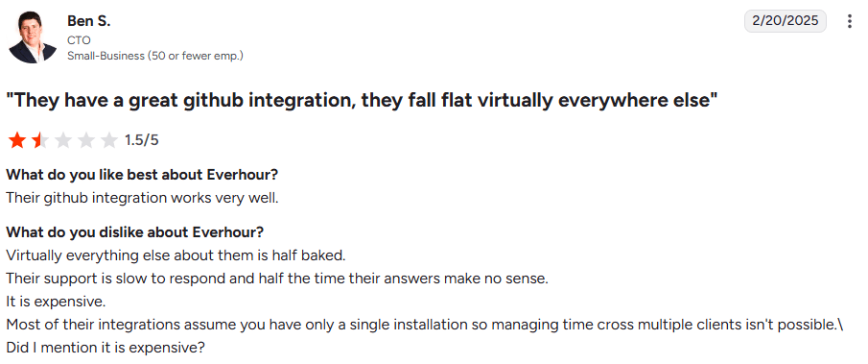Click "What do you dislike about Everhour?" heading

pos(134,232)
